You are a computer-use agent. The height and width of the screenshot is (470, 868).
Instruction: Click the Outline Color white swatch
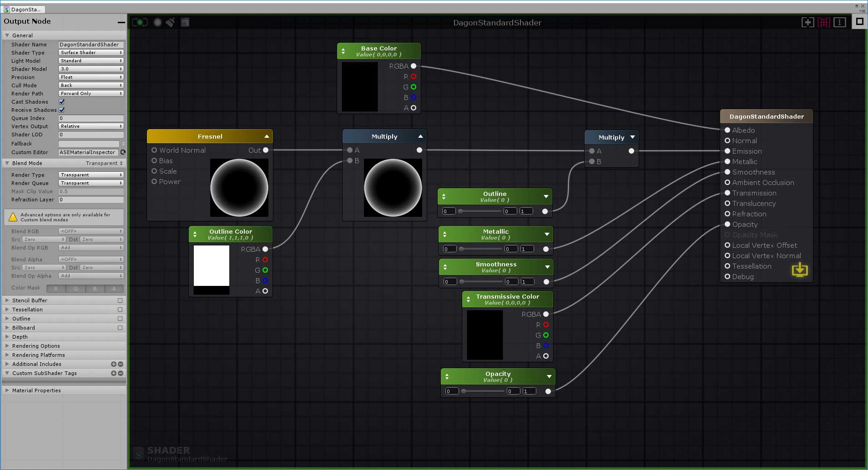pos(212,266)
